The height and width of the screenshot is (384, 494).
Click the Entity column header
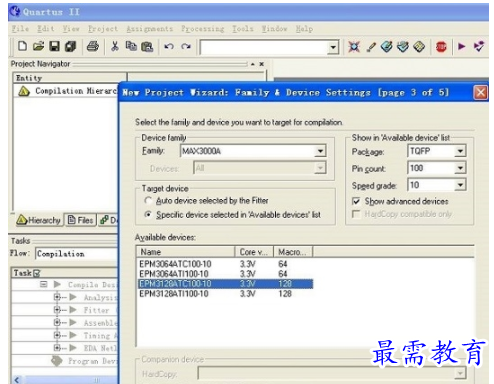point(70,78)
